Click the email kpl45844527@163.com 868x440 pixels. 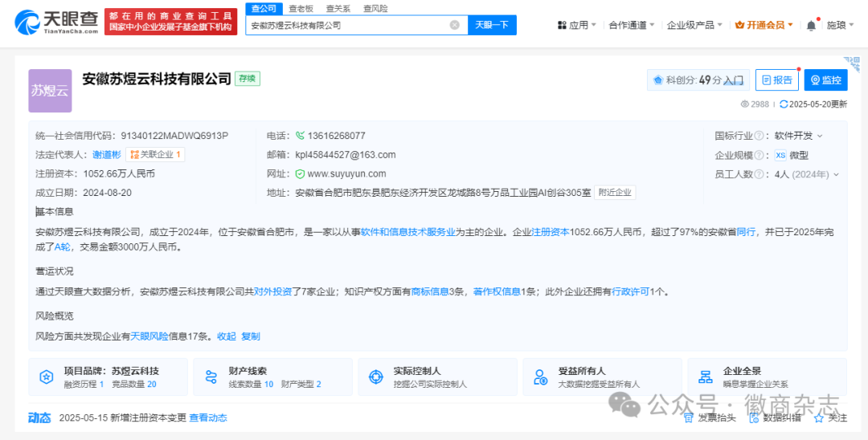pyautogui.click(x=346, y=155)
